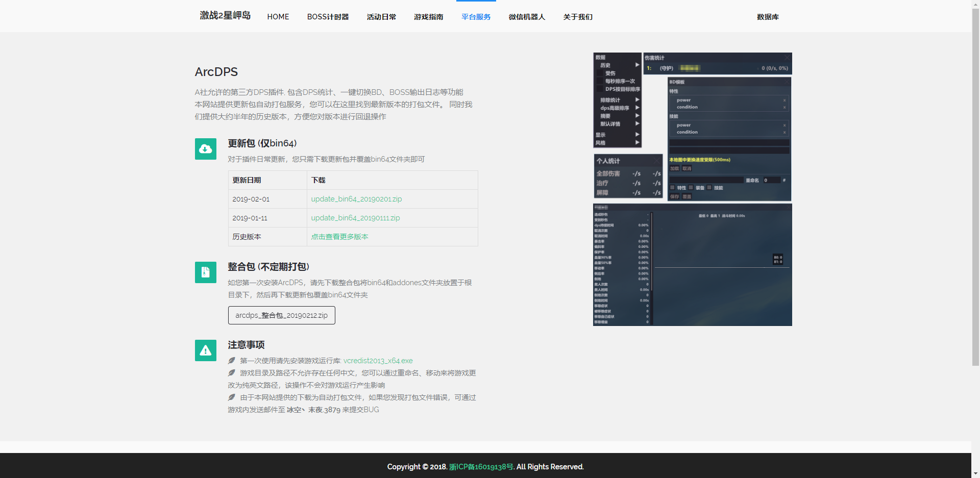Screen dimensions: 980x478
Task: Click the green cloud download icon
Action: click(x=206, y=149)
